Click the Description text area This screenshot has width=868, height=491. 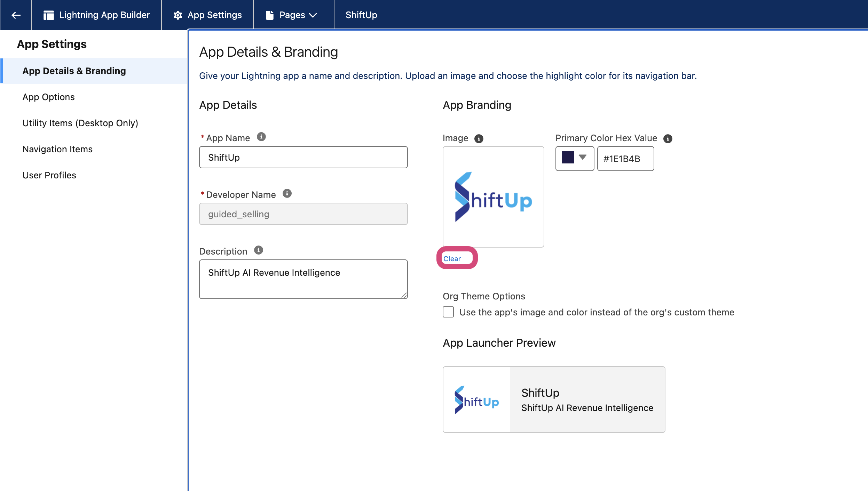[303, 279]
